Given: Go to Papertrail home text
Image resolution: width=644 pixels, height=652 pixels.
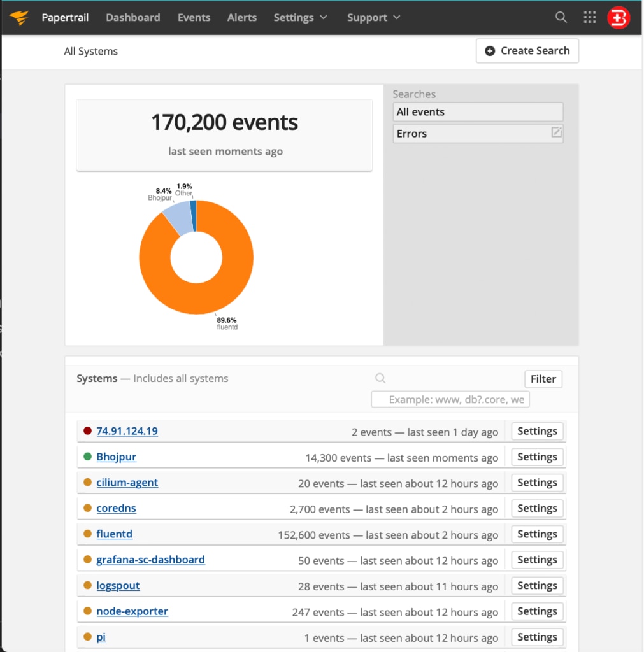Looking at the screenshot, I should pos(65,17).
